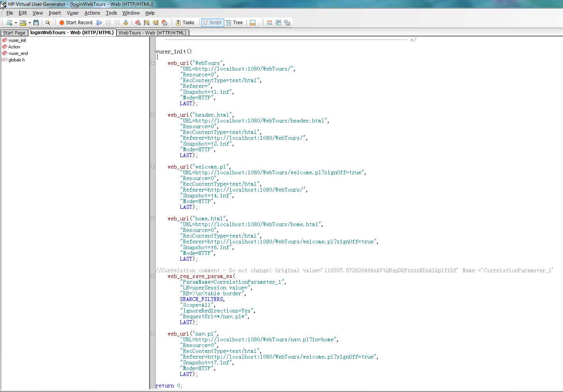Screen dimensions: 563x392
Task: Collapse the web_url("nav.pl") code block
Action: point(152,334)
